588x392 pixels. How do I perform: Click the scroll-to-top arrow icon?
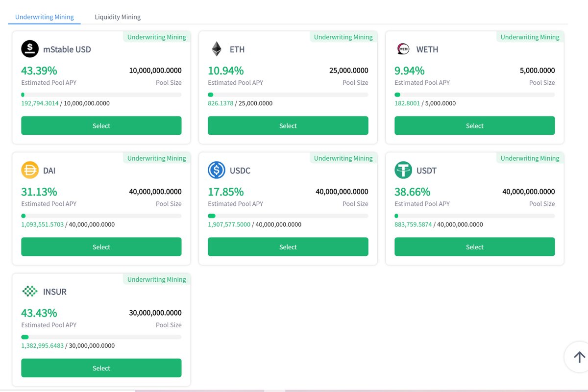tap(579, 357)
